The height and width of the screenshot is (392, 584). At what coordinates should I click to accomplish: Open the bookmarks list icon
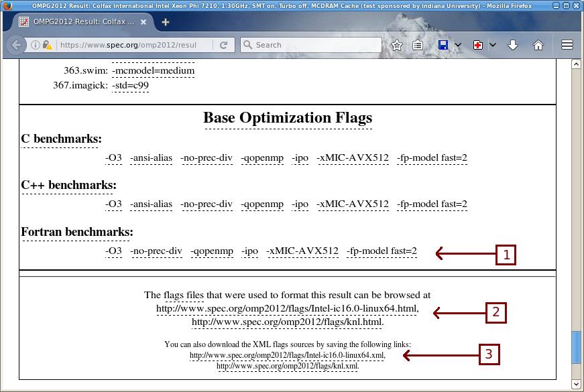[417, 45]
